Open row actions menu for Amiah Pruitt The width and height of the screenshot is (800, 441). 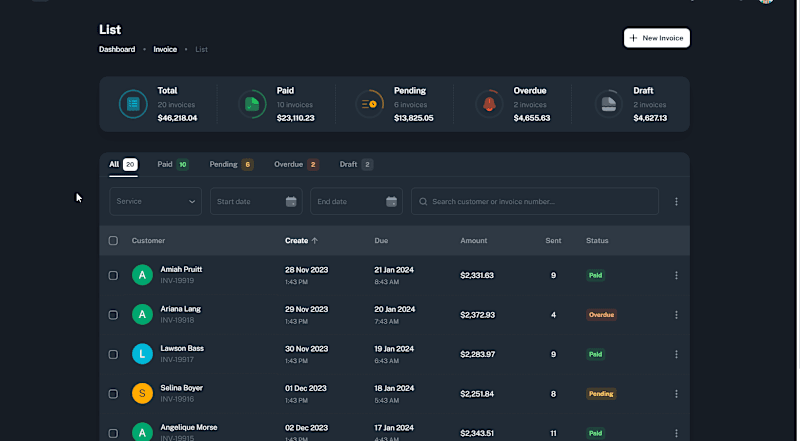pyautogui.click(x=676, y=275)
